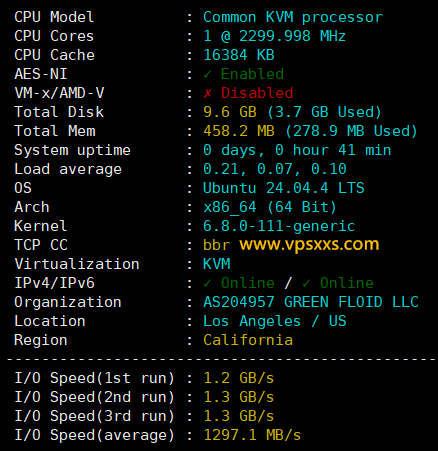This screenshot has height=451, width=438.
Task: Click the California region value
Action: [248, 340]
